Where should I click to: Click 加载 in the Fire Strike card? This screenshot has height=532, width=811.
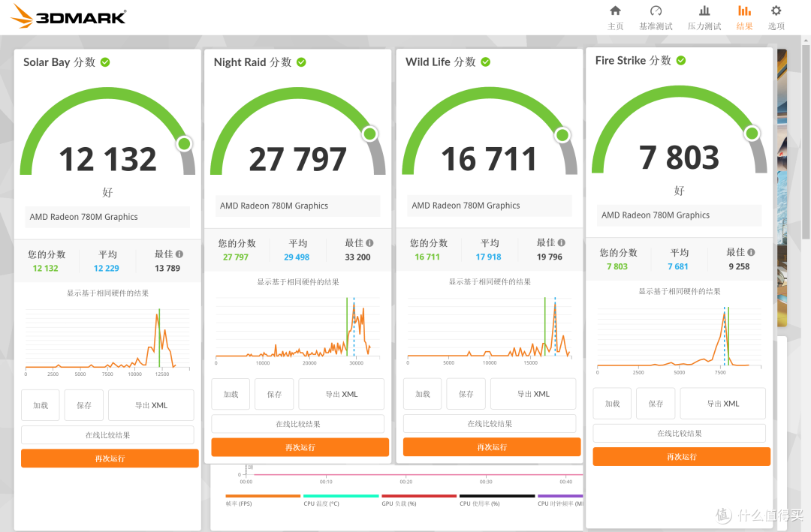click(613, 403)
